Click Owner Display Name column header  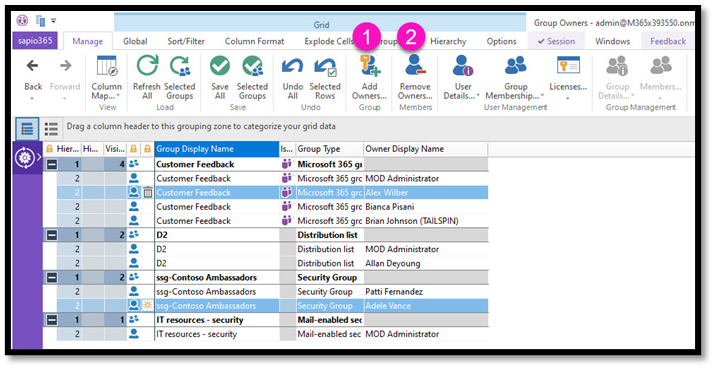[425, 149]
